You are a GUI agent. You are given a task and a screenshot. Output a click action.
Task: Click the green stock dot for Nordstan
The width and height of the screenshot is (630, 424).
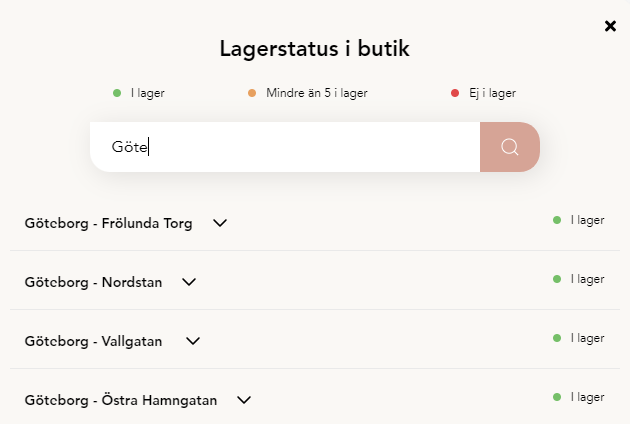click(x=557, y=279)
